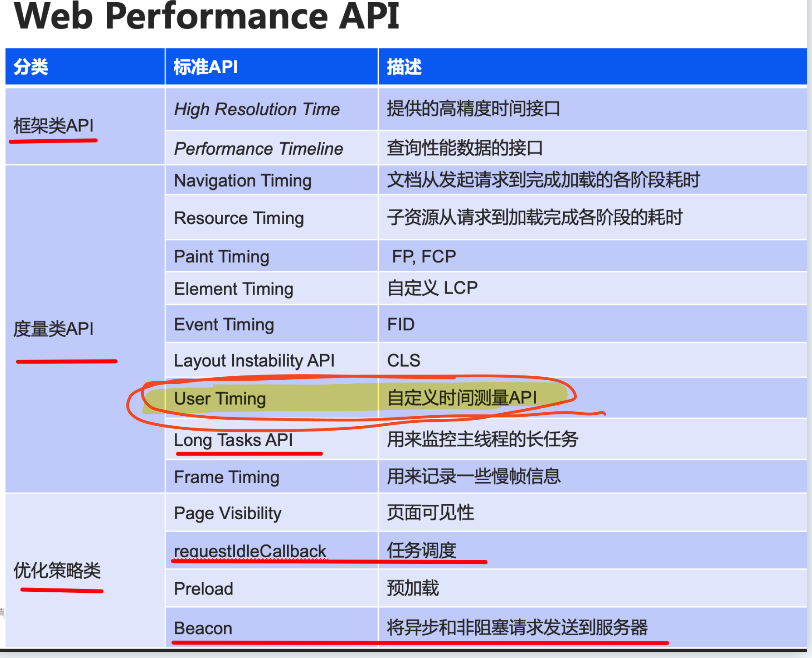Select the 'Frame Timing' cell
The height and width of the screenshot is (658, 812).
(x=272, y=477)
